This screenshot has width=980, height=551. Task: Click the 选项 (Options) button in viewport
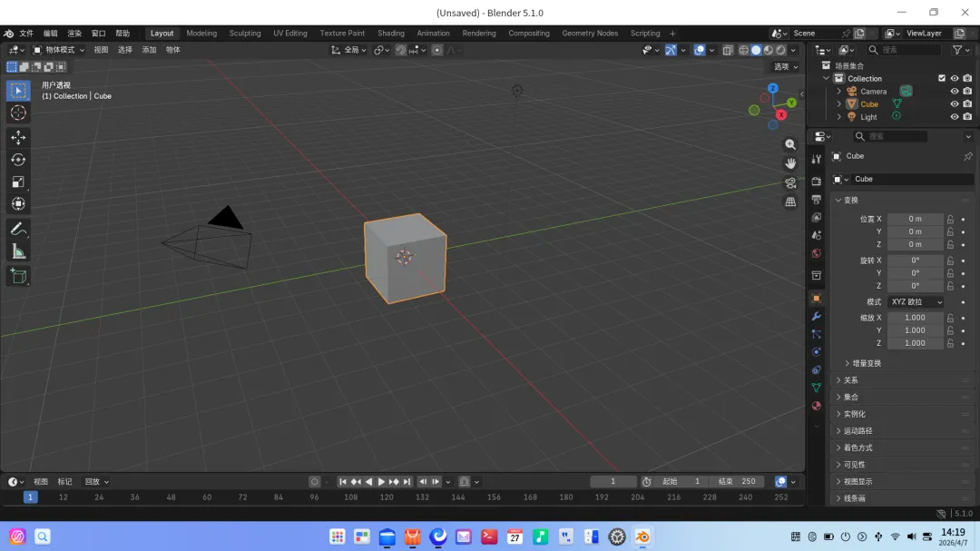coord(786,67)
